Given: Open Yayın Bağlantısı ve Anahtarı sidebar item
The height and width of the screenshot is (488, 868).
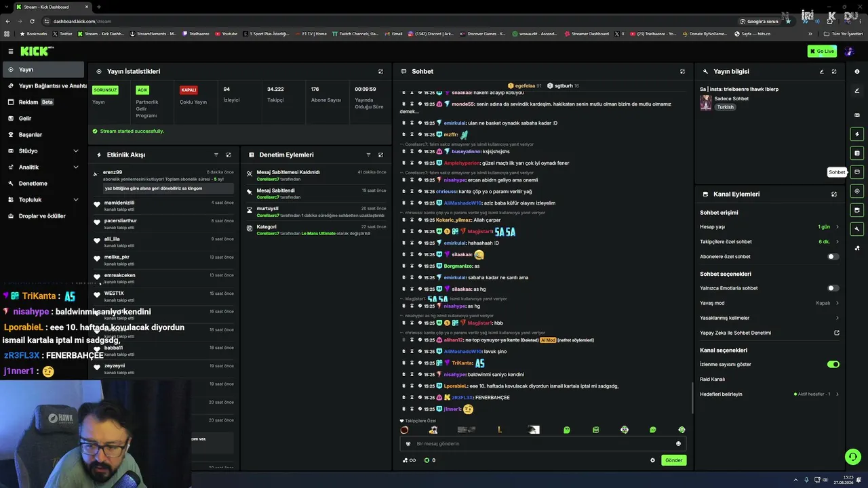Looking at the screenshot, I should (x=43, y=86).
